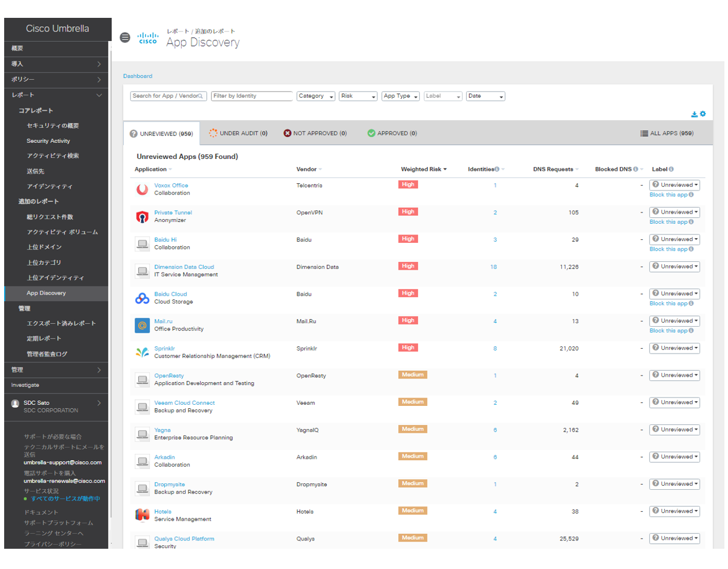Open SDC Sato account menu
728x569 pixels.
(57, 407)
